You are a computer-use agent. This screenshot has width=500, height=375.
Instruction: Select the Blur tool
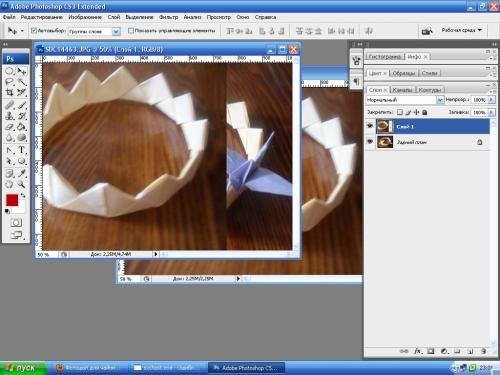pyautogui.click(x=9, y=137)
